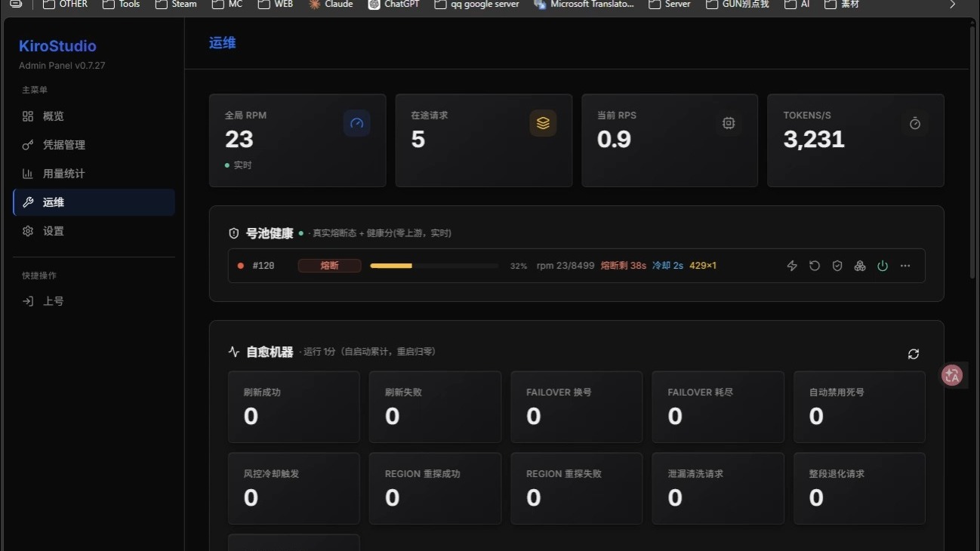Refresh the 自愈机器 panel

click(x=914, y=354)
